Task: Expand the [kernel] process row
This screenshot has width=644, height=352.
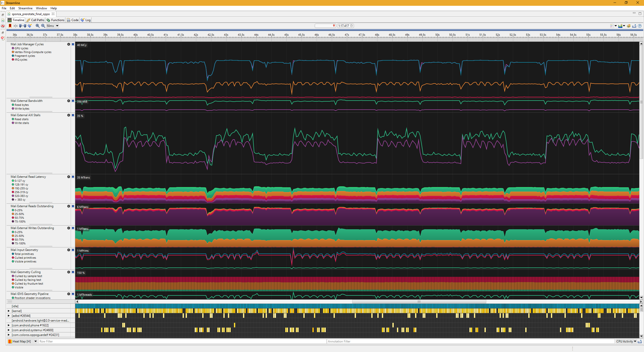Action: [8, 311]
